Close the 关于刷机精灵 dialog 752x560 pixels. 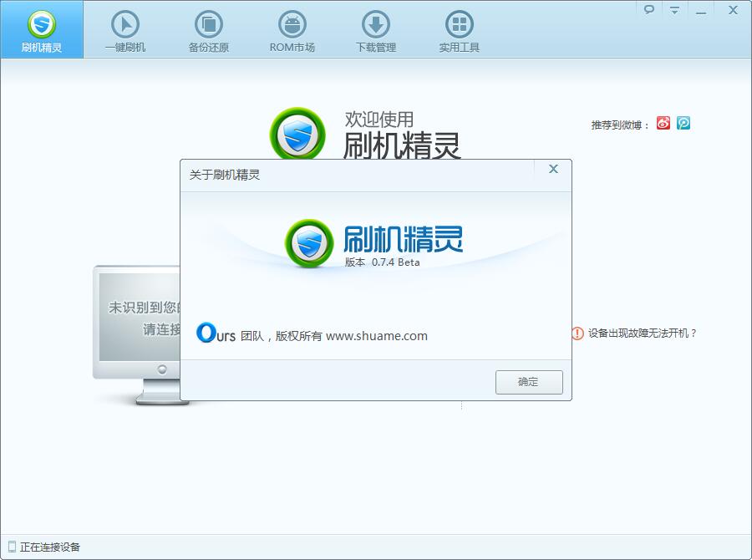click(553, 169)
